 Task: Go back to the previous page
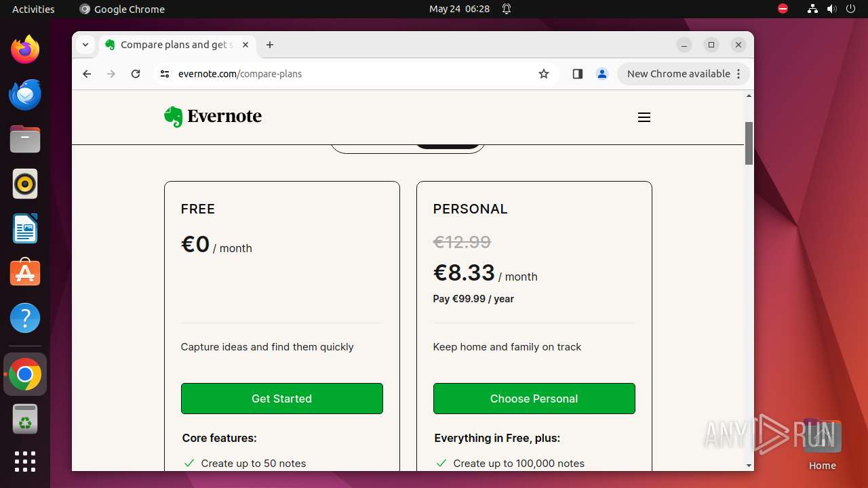click(87, 74)
